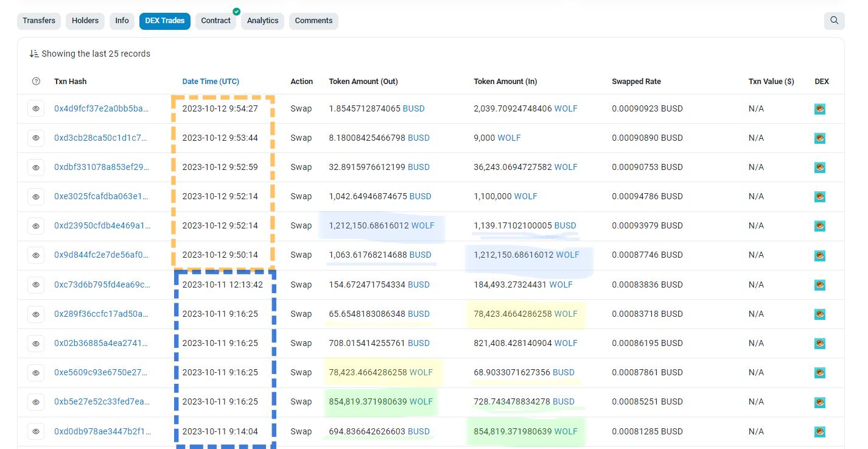
Task: Open the Info tab
Action: (x=122, y=21)
